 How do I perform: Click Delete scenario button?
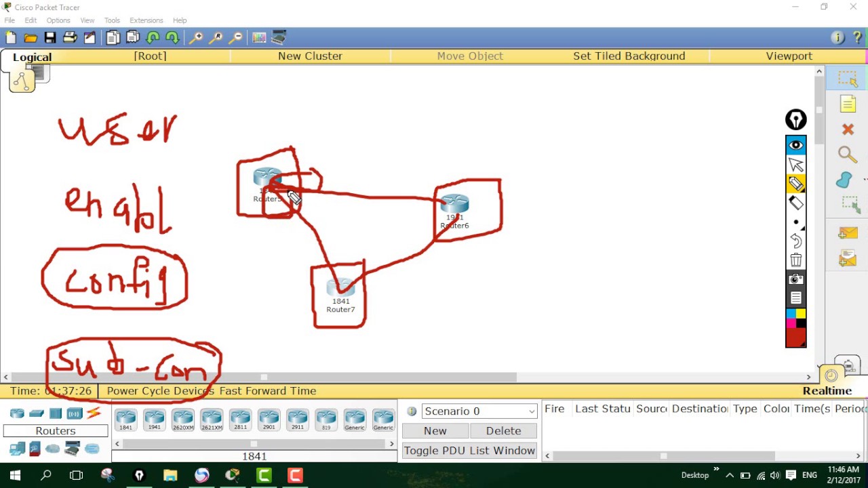point(503,430)
